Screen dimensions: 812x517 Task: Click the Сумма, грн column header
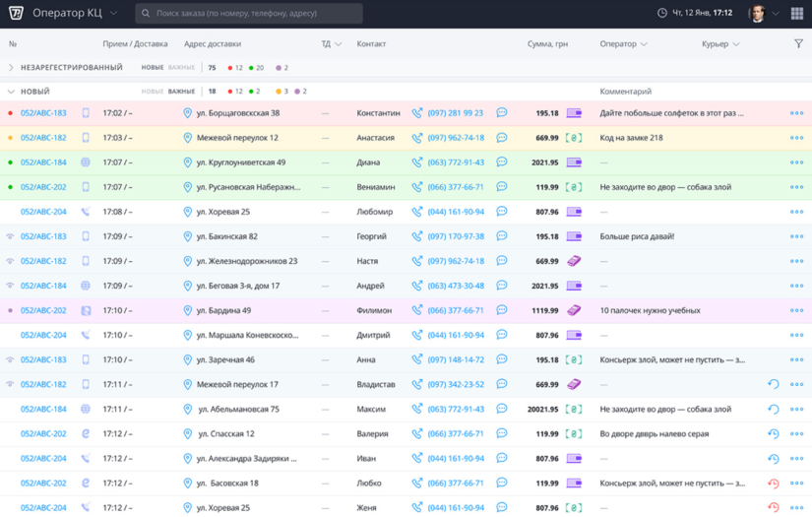pyautogui.click(x=547, y=44)
